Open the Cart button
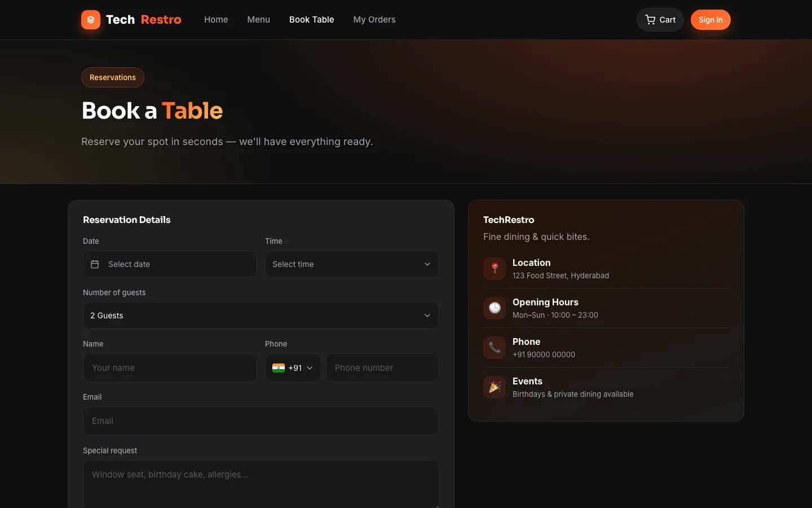This screenshot has width=812, height=508. (x=660, y=20)
